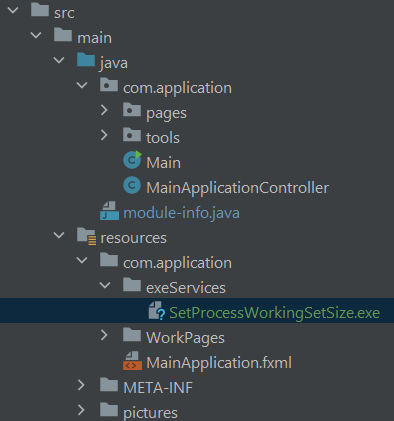Screen dimensions: 394x421
Task: Expand the pictures folder chevron
Action: click(81, 410)
